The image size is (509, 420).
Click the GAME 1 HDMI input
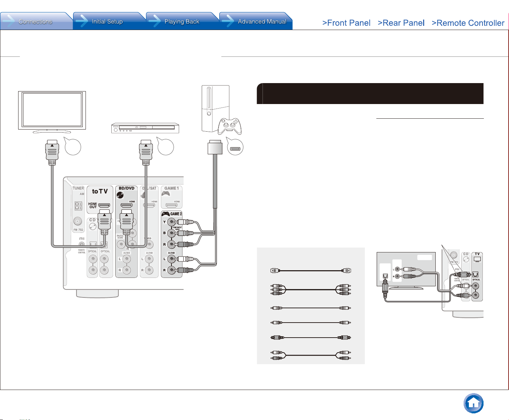(171, 206)
